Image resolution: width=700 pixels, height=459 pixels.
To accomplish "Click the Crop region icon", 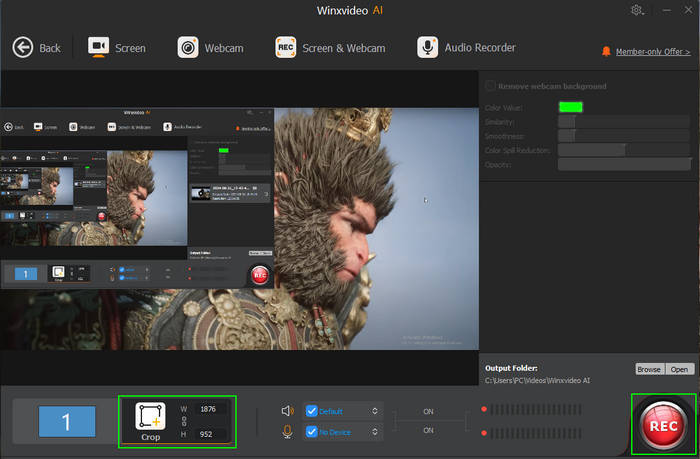I will 150,416.
